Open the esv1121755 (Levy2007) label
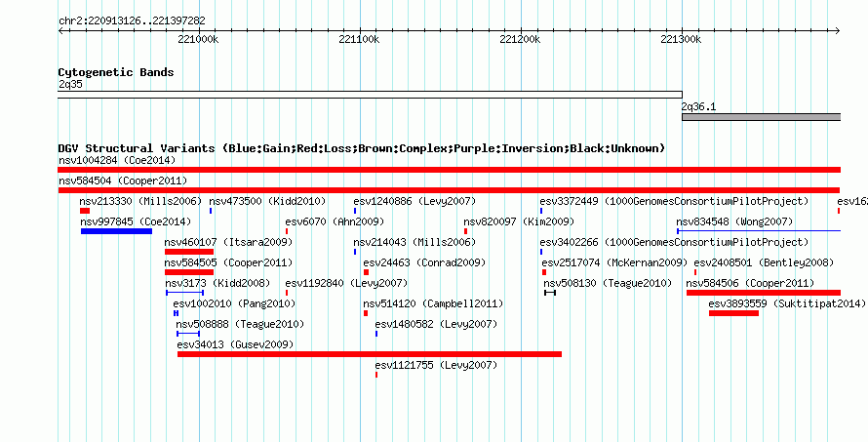The image size is (868, 442). pyautogui.click(x=436, y=365)
